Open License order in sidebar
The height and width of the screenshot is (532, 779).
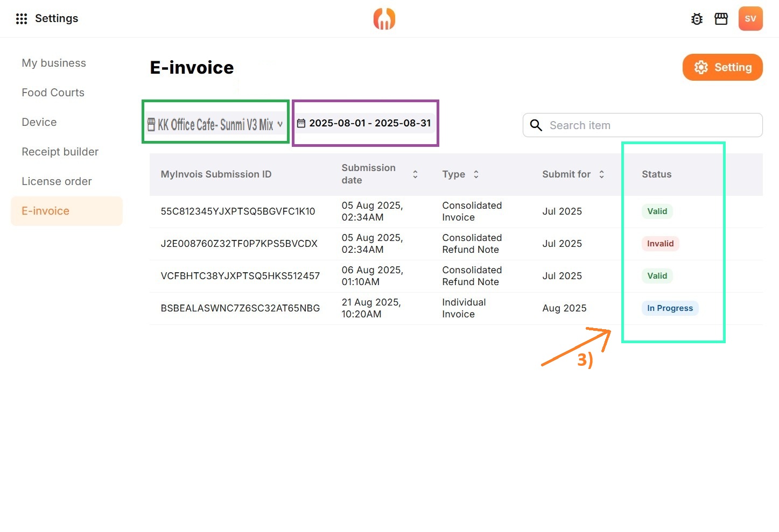tap(57, 181)
